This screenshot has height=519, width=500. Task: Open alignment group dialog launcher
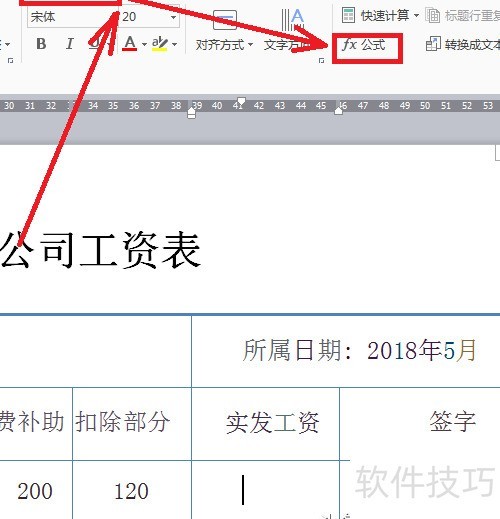point(321,61)
